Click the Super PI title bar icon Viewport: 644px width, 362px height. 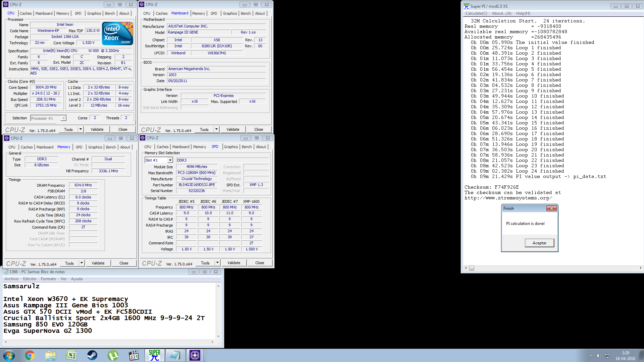pos(467,6)
